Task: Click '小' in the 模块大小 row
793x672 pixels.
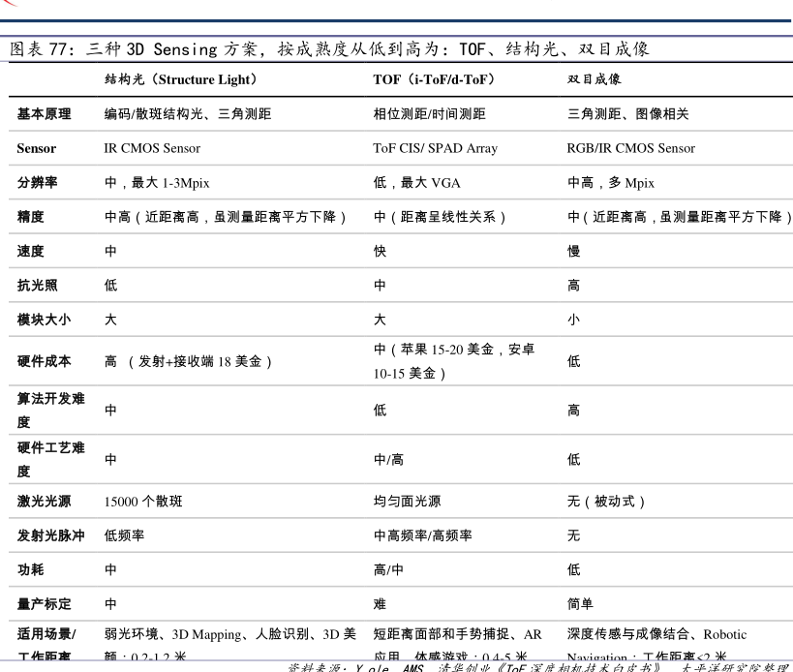Action: [x=573, y=320]
